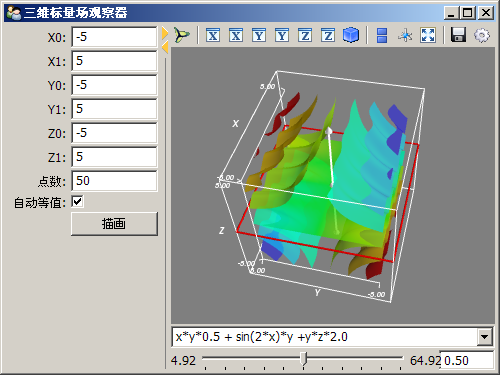The height and width of the screenshot is (375, 500).
Task: Click the 描画 button
Action: tap(114, 224)
